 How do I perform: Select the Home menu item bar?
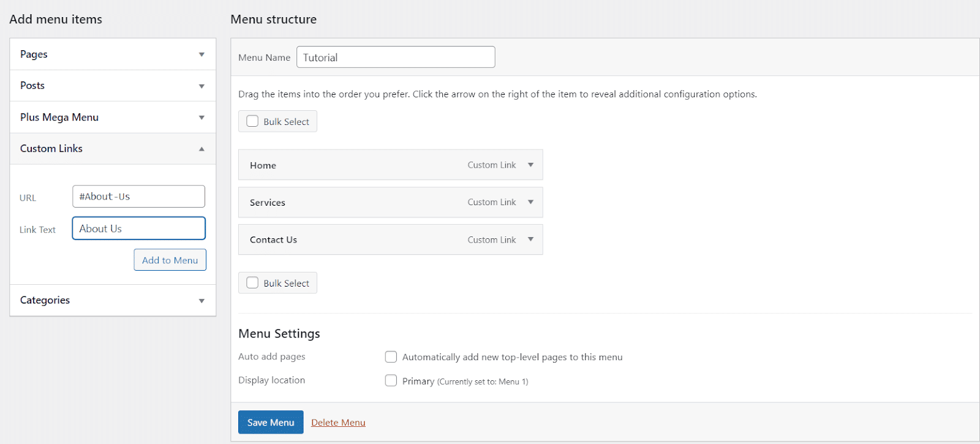coord(355,165)
